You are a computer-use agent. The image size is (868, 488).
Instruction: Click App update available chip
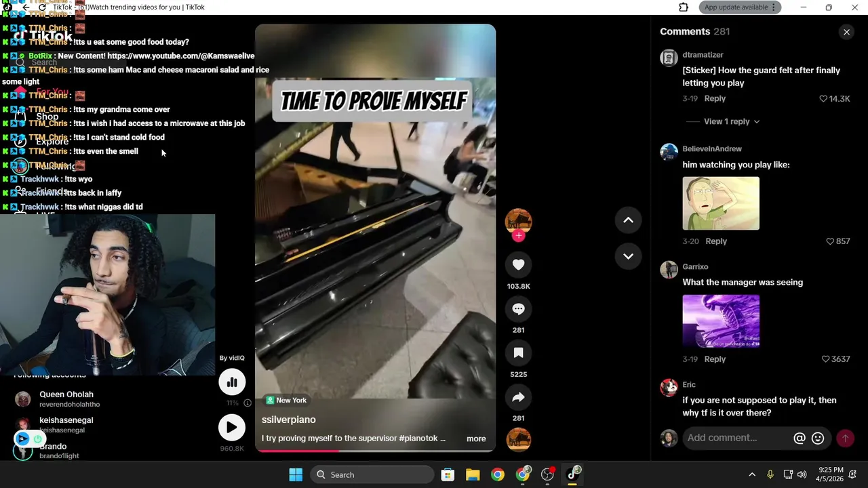pos(735,7)
